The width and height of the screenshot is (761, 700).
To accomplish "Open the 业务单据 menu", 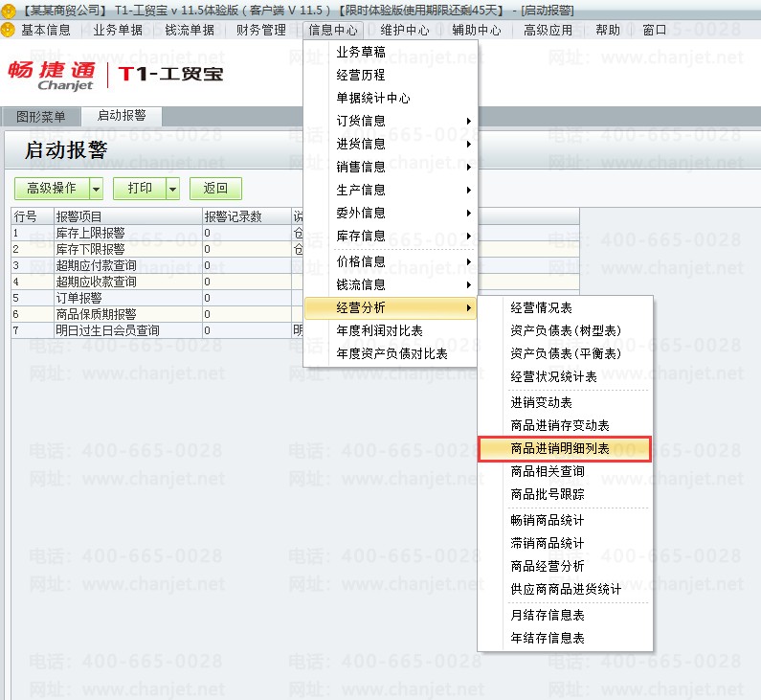I will pos(118,30).
